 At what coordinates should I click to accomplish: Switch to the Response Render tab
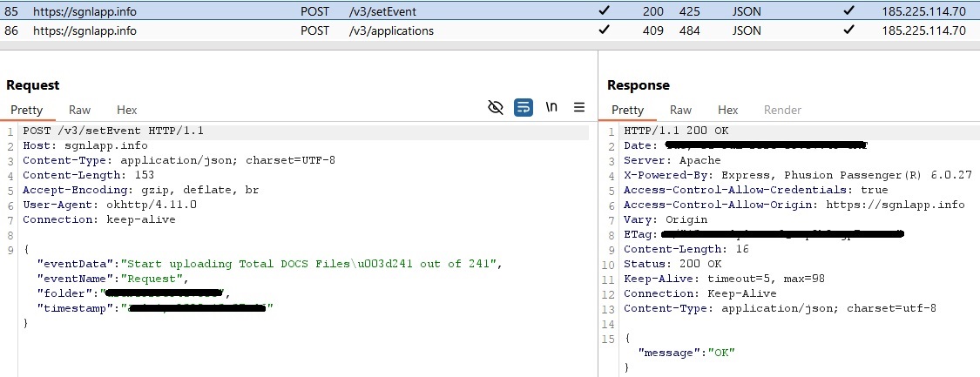[x=782, y=110]
